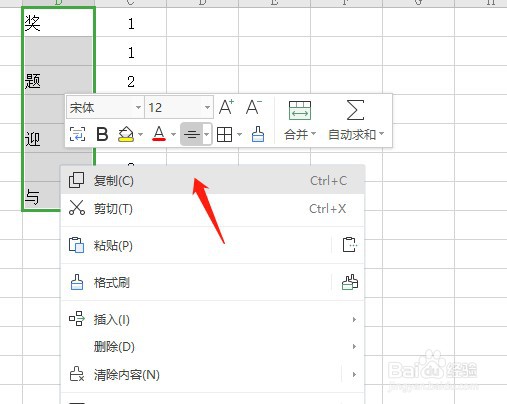Apply yellow fill color bucket

point(126,134)
